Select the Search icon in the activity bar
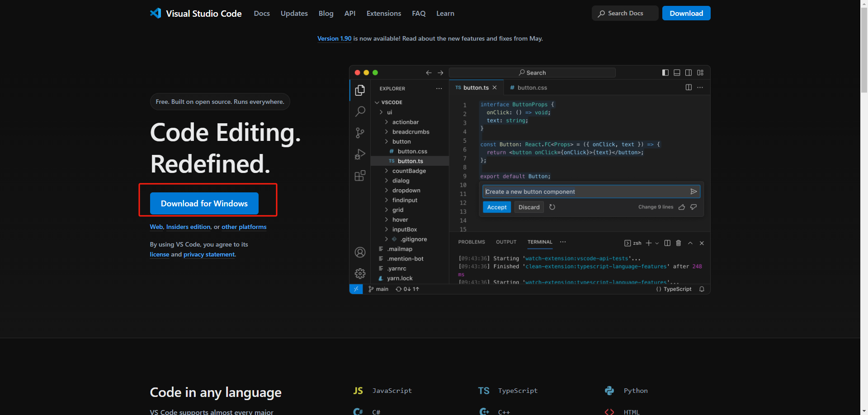The height and width of the screenshot is (415, 868). [x=360, y=111]
